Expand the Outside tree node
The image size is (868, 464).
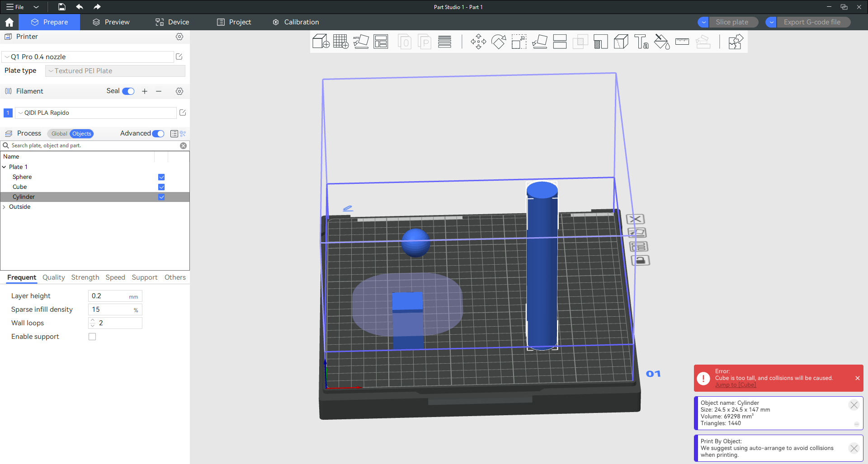[x=5, y=207]
